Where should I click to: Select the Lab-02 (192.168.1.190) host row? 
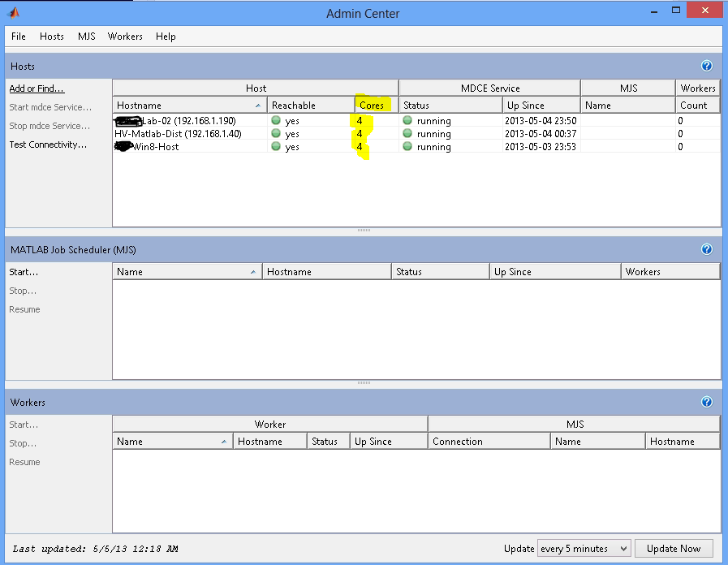(x=416, y=120)
